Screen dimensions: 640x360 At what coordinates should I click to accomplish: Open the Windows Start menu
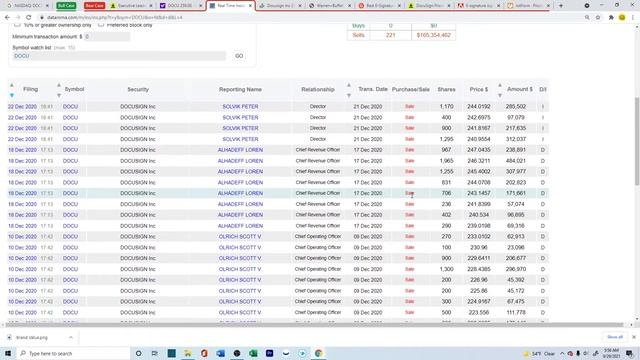coord(8,353)
